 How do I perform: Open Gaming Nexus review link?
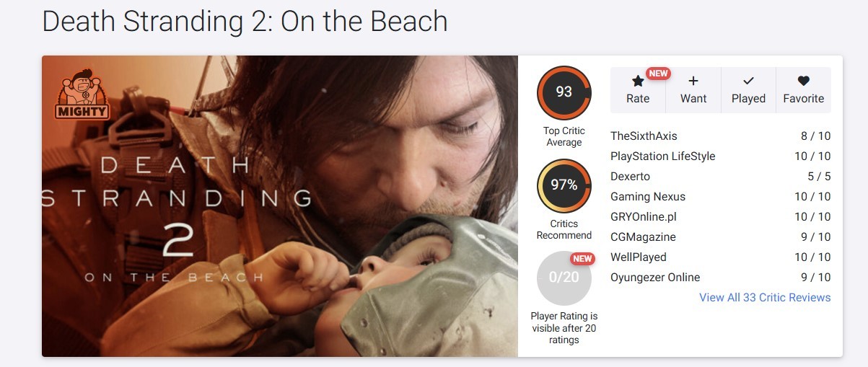click(x=648, y=196)
